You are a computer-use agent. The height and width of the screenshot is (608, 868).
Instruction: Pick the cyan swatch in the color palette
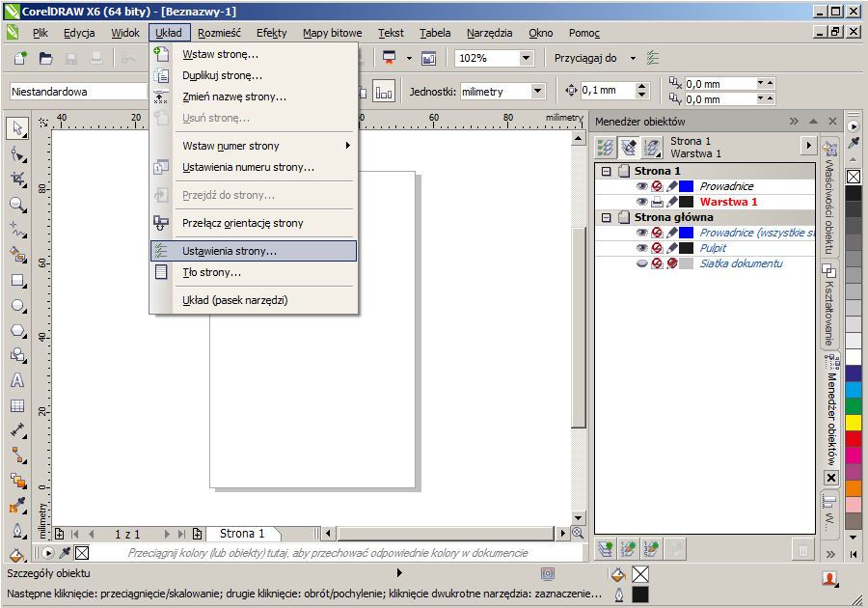tap(854, 389)
